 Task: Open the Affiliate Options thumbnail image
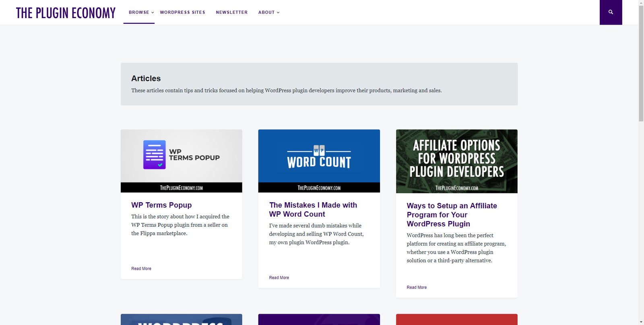457,161
